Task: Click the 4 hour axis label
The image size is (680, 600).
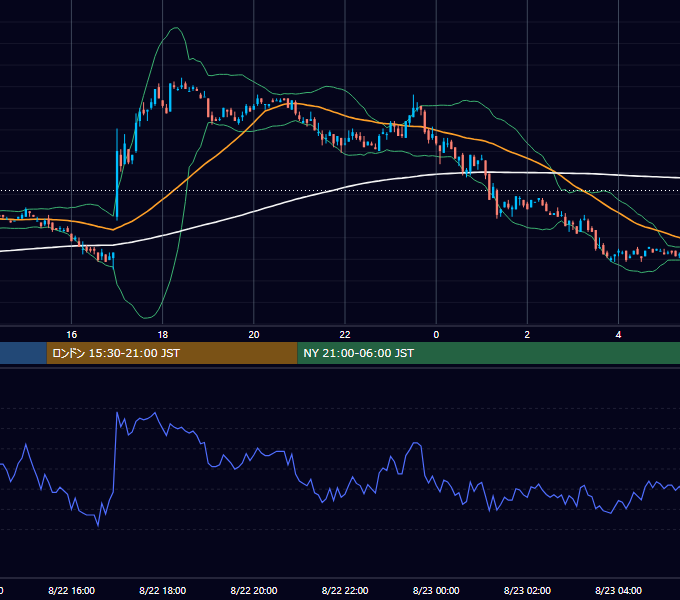Action: 618,335
